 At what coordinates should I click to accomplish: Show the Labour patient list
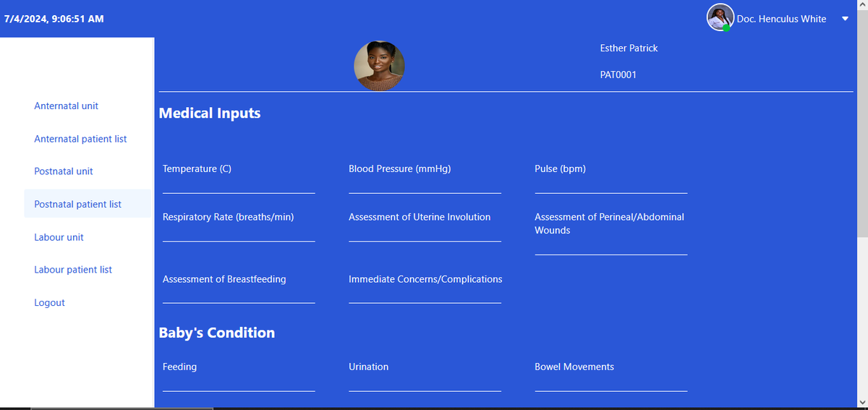73,270
